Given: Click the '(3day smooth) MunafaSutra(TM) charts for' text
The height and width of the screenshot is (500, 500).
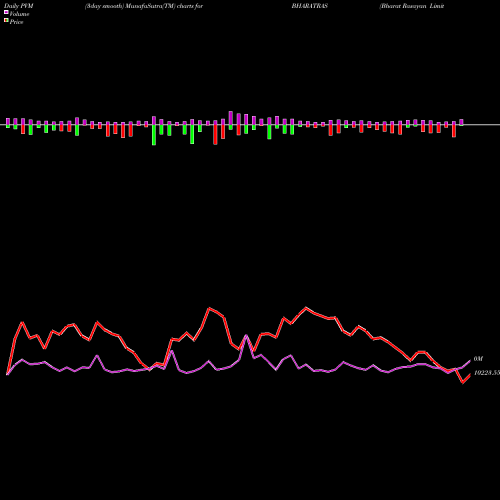Looking at the screenshot, I should point(144,6).
